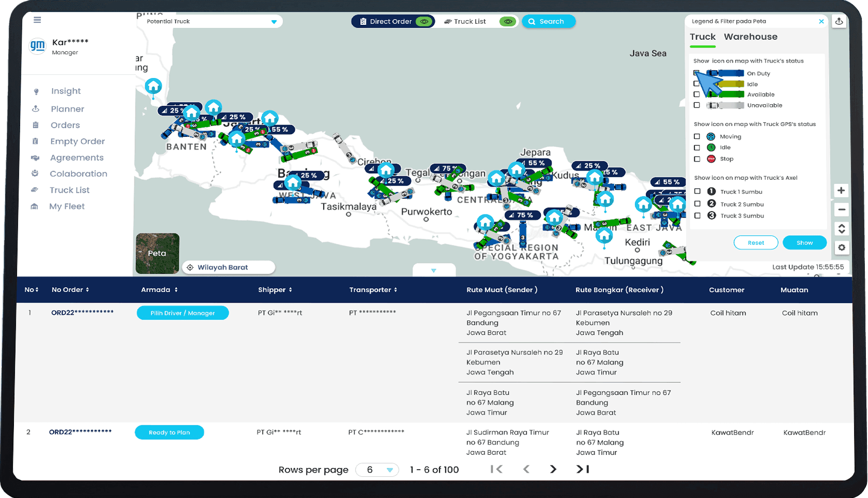This screenshot has width=868, height=498.
Task: Zoom out the map with minus icon
Action: (841, 209)
